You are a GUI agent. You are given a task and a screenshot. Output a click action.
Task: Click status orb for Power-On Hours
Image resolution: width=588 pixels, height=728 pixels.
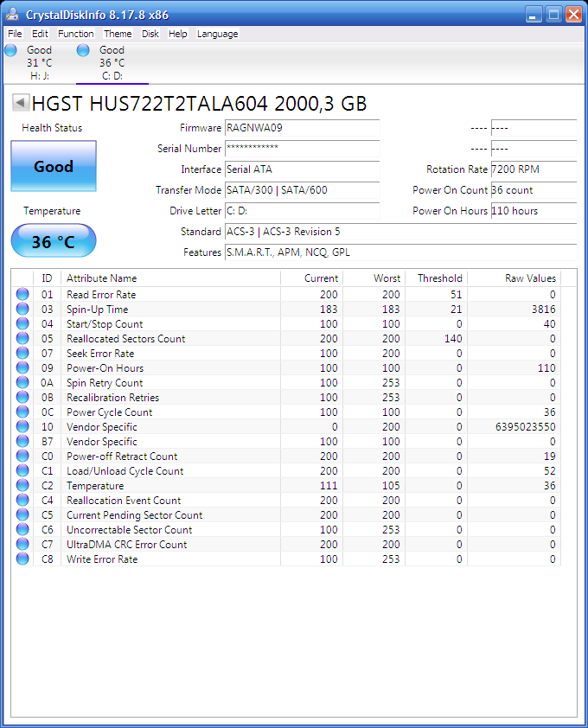22,367
